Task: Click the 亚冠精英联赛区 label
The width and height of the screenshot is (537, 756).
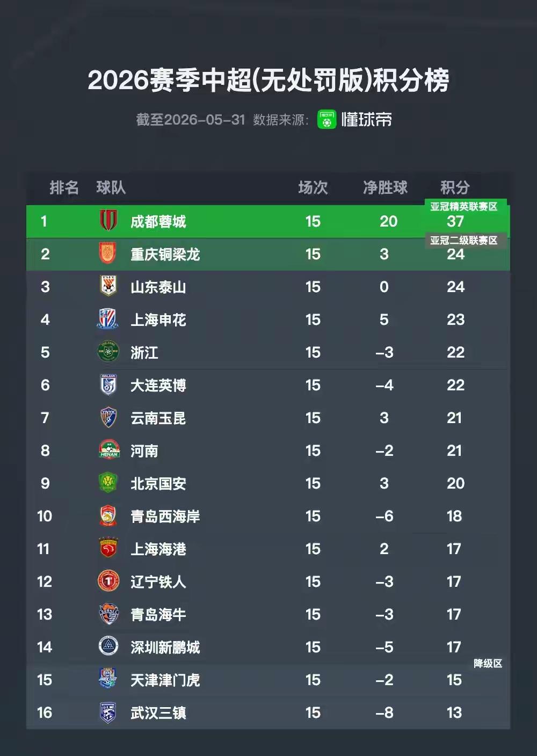Action: pos(464,207)
